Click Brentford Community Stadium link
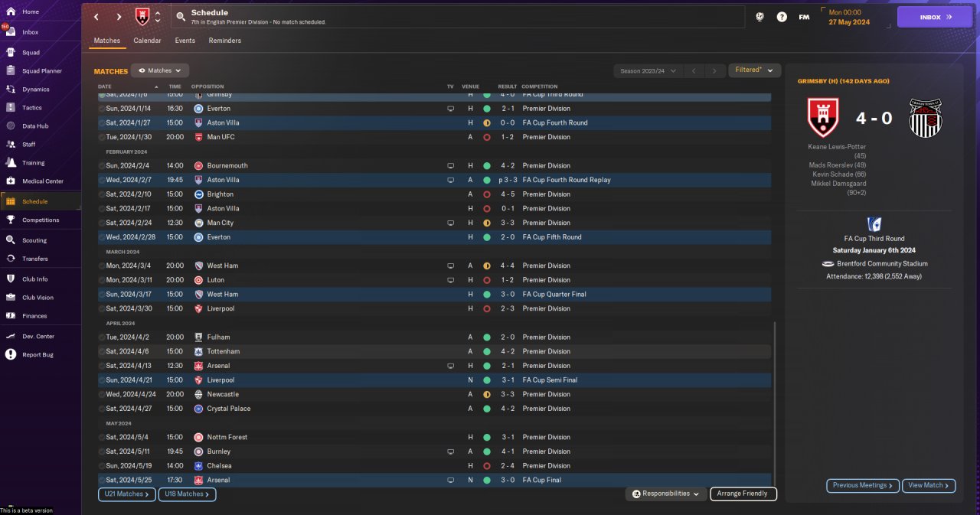The image size is (980, 515). (880, 264)
